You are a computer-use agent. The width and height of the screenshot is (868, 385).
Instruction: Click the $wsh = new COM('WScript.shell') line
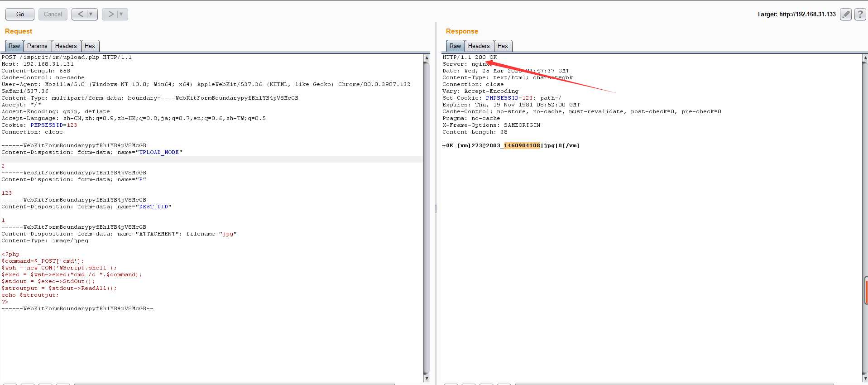pyautogui.click(x=59, y=268)
